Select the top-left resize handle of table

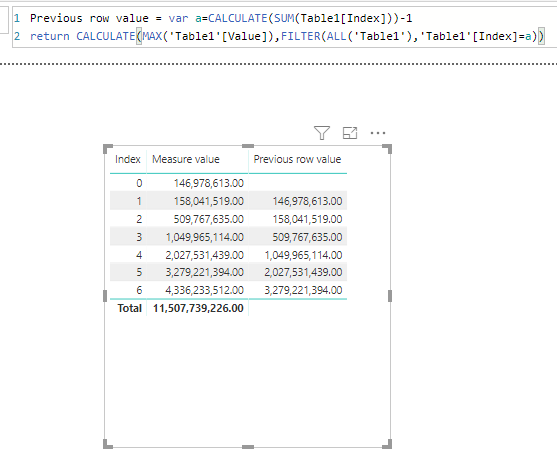point(108,149)
